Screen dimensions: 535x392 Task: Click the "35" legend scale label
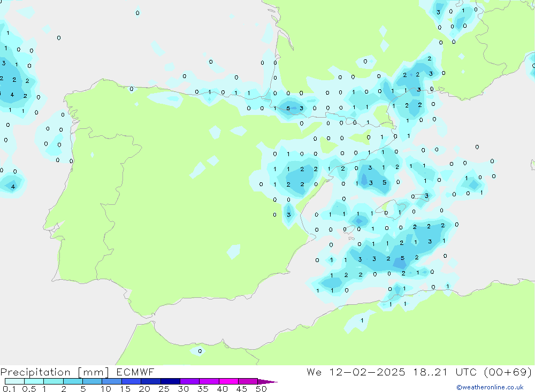pos(203,389)
